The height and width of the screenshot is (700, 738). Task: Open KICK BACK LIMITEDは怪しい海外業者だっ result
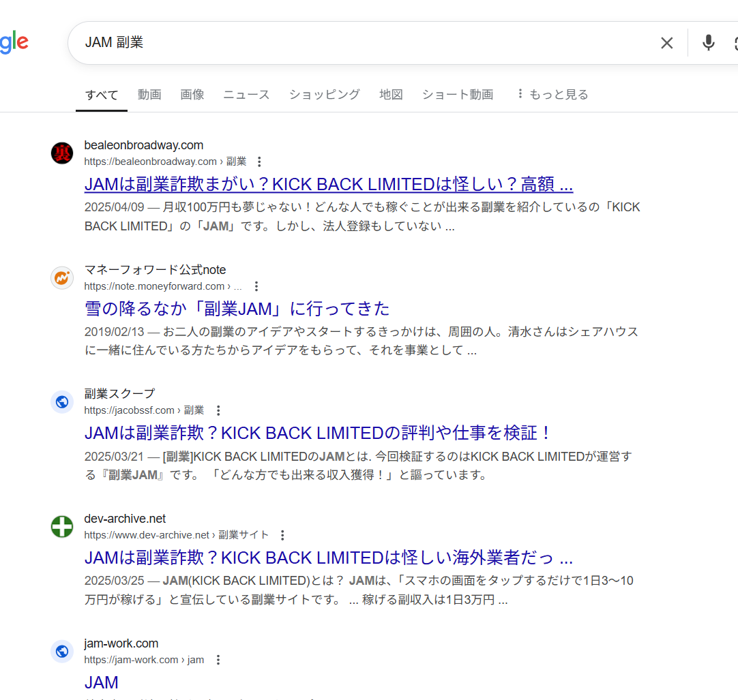point(329,558)
